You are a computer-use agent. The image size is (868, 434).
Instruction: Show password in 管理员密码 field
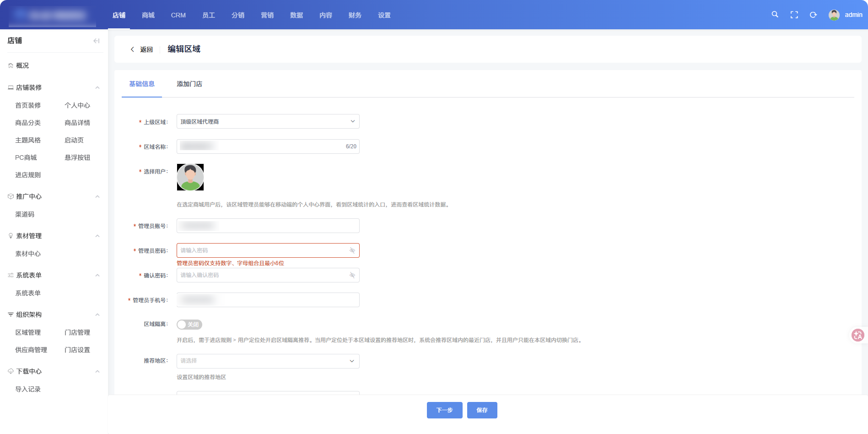pos(352,250)
